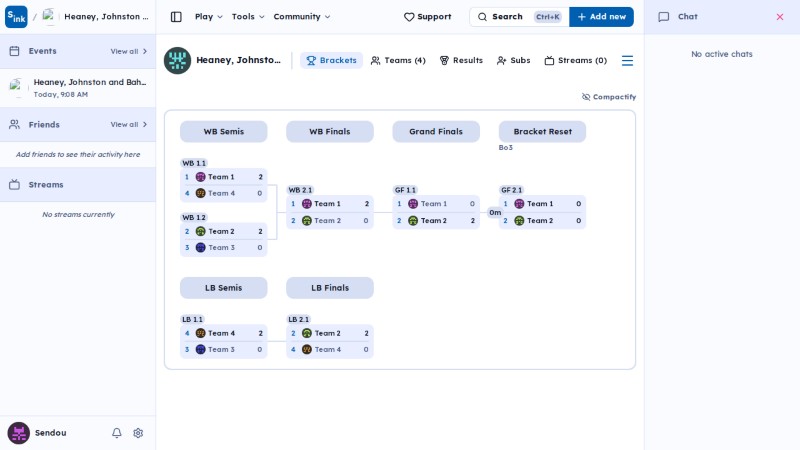Select the Brackets tab
Image resolution: width=800 pixels, height=450 pixels.
tap(331, 60)
